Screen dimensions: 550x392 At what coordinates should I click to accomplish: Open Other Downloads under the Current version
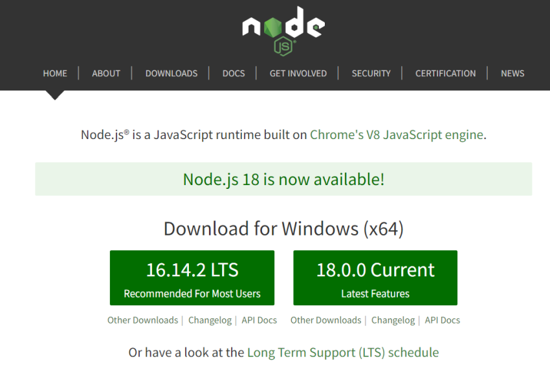(325, 320)
